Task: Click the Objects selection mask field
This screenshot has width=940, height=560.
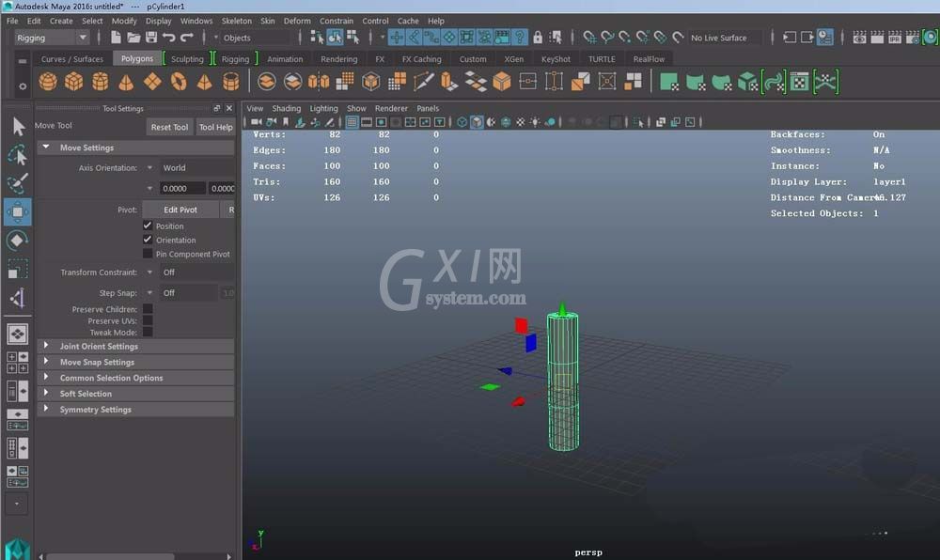Action: (x=257, y=38)
